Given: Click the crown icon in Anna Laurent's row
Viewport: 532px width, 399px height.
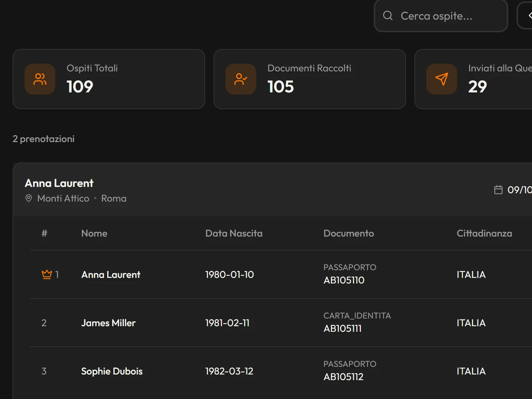Looking at the screenshot, I should click(47, 274).
